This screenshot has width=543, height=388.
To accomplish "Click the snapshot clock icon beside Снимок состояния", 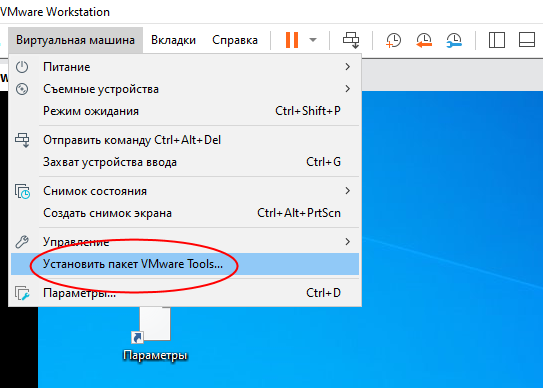I will click(x=22, y=191).
